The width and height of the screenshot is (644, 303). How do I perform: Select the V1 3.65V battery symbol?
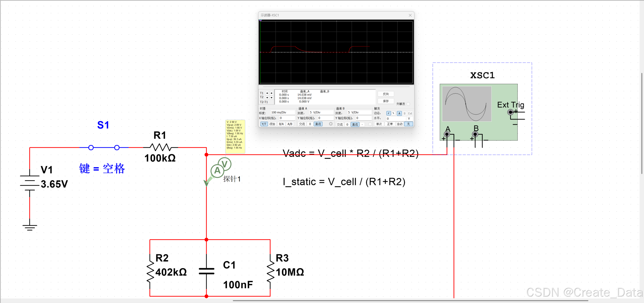(x=29, y=183)
